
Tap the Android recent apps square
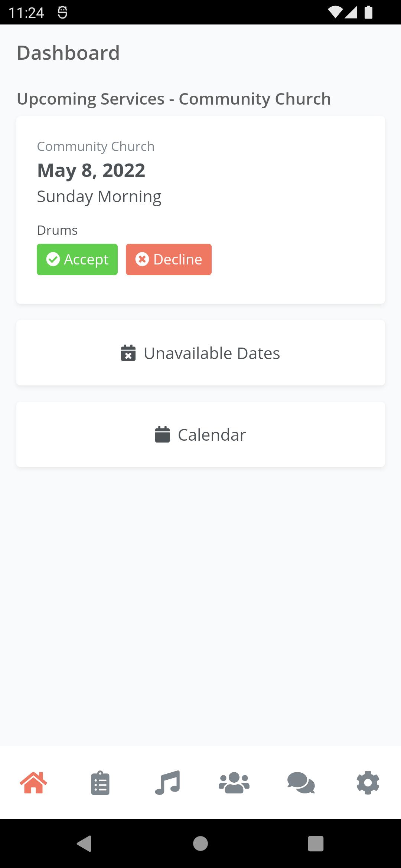pos(316,844)
